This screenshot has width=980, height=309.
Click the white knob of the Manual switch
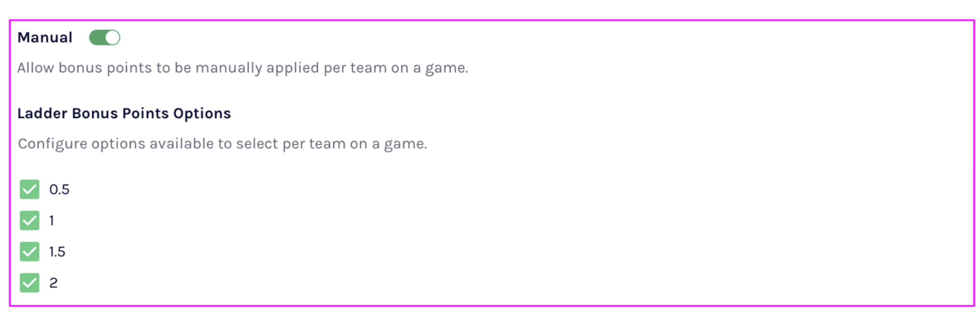(x=112, y=38)
